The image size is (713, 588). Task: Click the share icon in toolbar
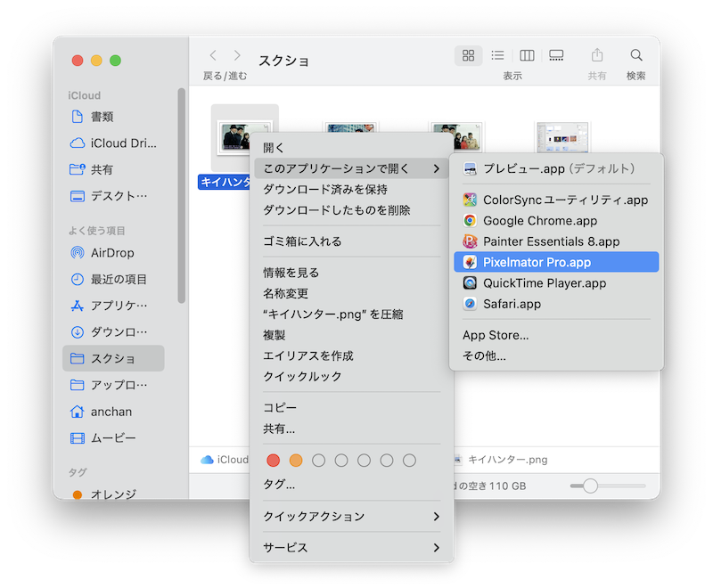tap(597, 55)
